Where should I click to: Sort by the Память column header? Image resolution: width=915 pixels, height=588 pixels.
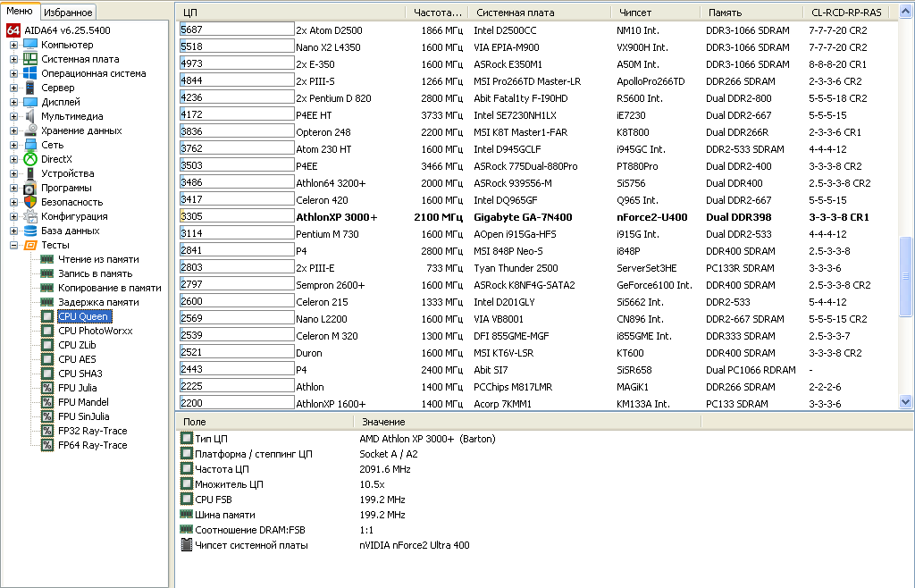point(751,13)
